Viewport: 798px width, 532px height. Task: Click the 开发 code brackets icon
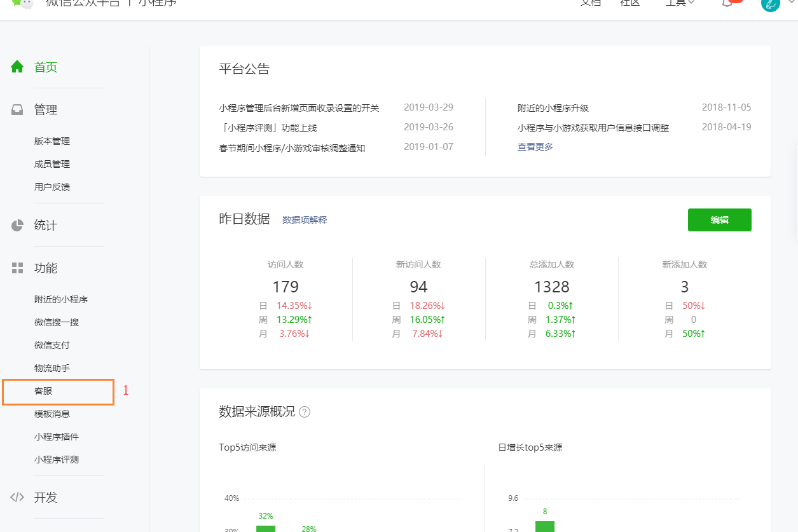click(17, 497)
